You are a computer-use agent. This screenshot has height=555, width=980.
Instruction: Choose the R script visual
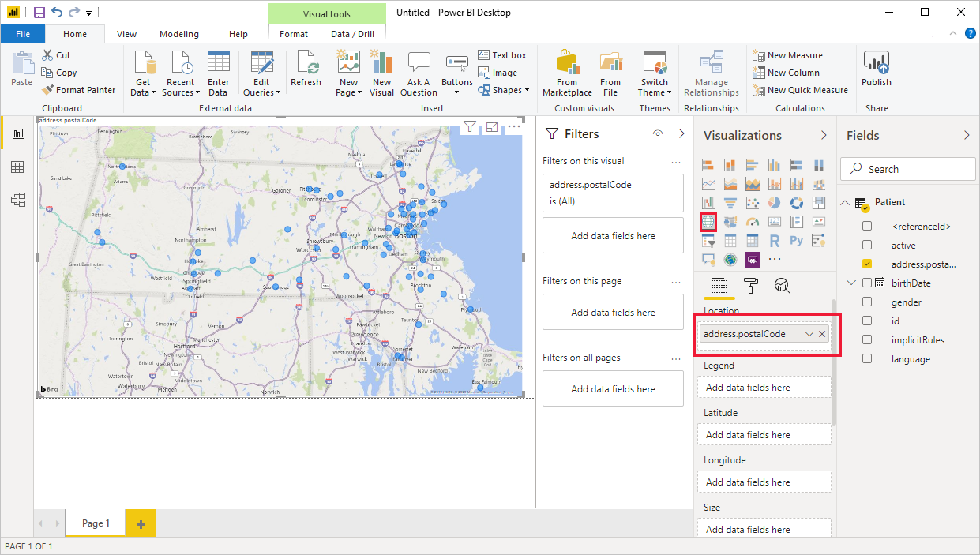[x=775, y=241]
